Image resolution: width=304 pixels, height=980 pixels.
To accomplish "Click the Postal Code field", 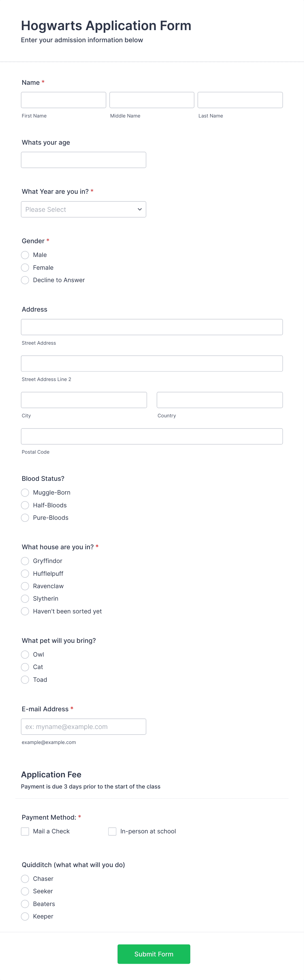I will (152, 436).
